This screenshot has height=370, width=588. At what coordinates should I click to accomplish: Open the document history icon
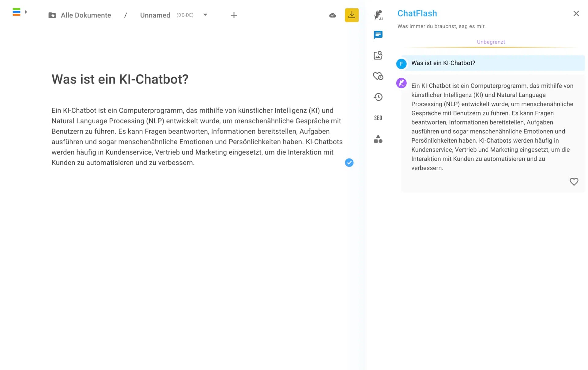[378, 97]
